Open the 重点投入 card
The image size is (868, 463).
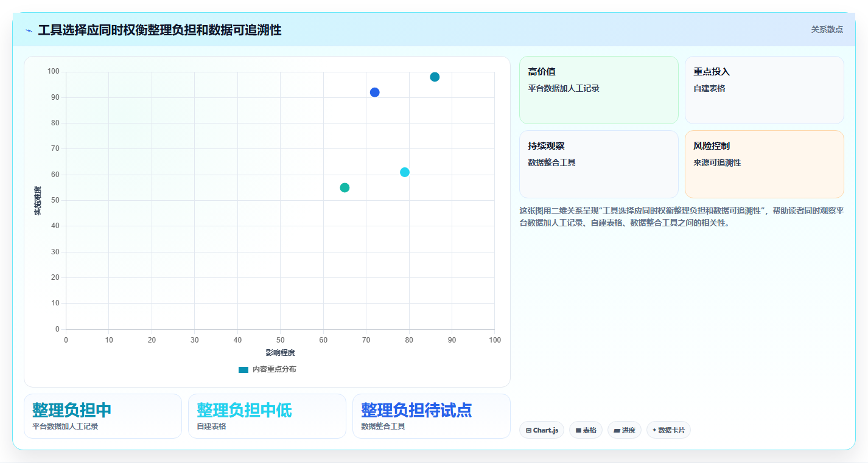tap(765, 90)
